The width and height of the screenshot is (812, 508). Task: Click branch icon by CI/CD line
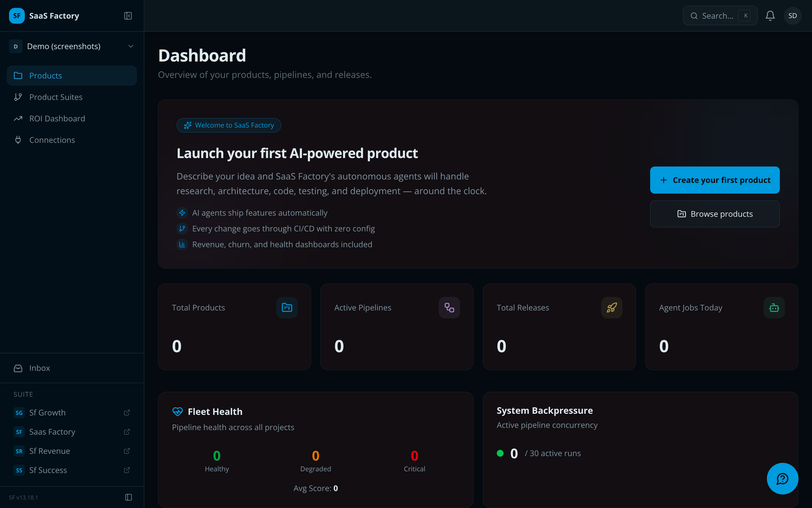(182, 229)
